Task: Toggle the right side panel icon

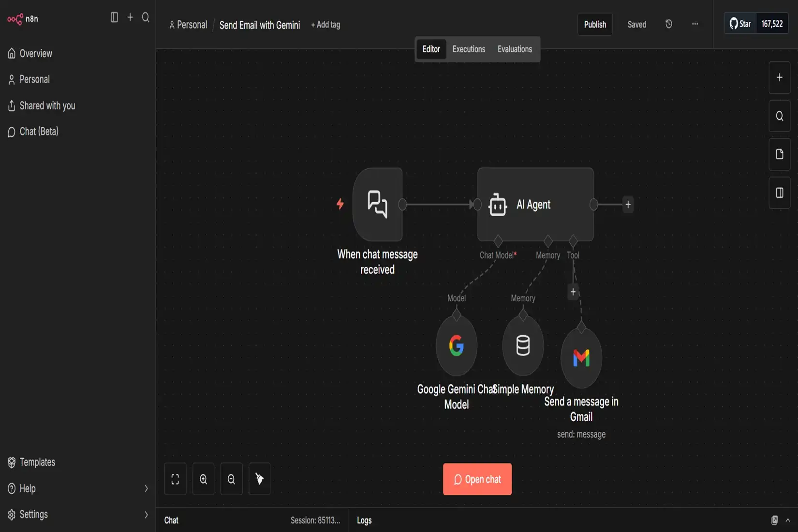Action: click(x=779, y=193)
